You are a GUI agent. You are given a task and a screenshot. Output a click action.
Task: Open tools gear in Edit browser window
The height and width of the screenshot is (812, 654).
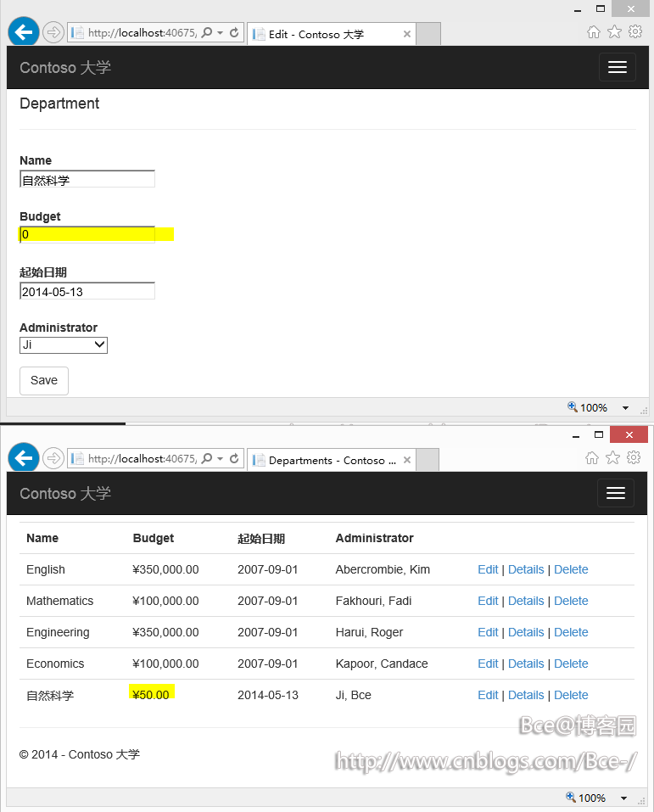click(634, 32)
